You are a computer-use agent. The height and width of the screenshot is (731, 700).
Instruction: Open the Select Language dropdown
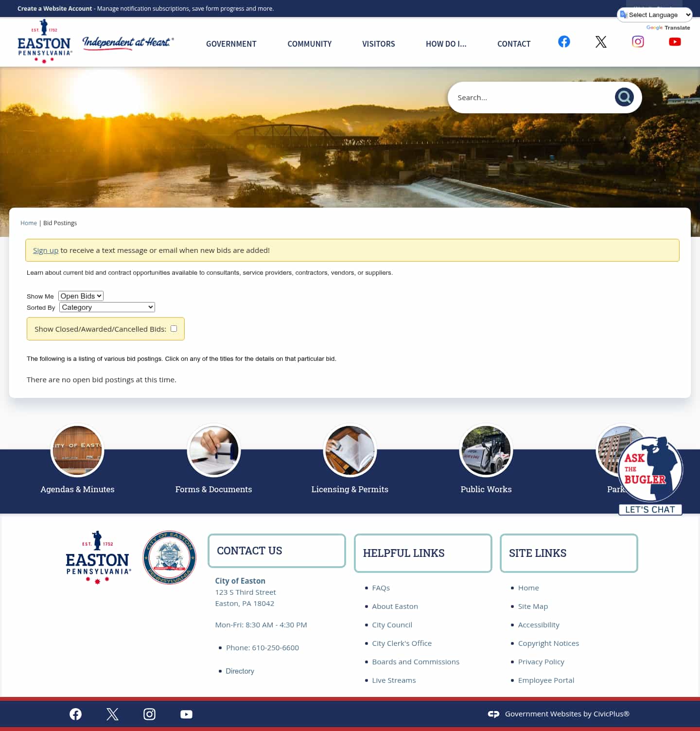tap(655, 15)
